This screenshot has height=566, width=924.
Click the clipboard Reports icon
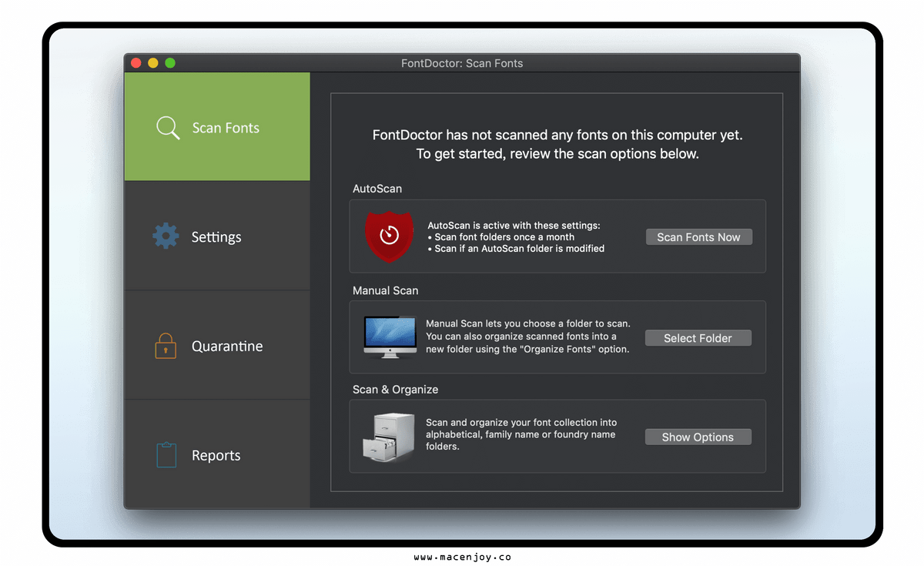pos(166,455)
